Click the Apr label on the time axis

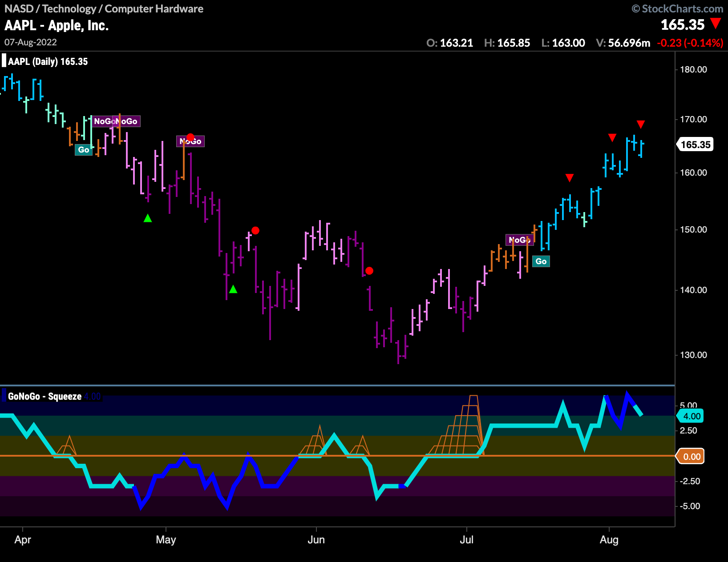click(x=23, y=540)
